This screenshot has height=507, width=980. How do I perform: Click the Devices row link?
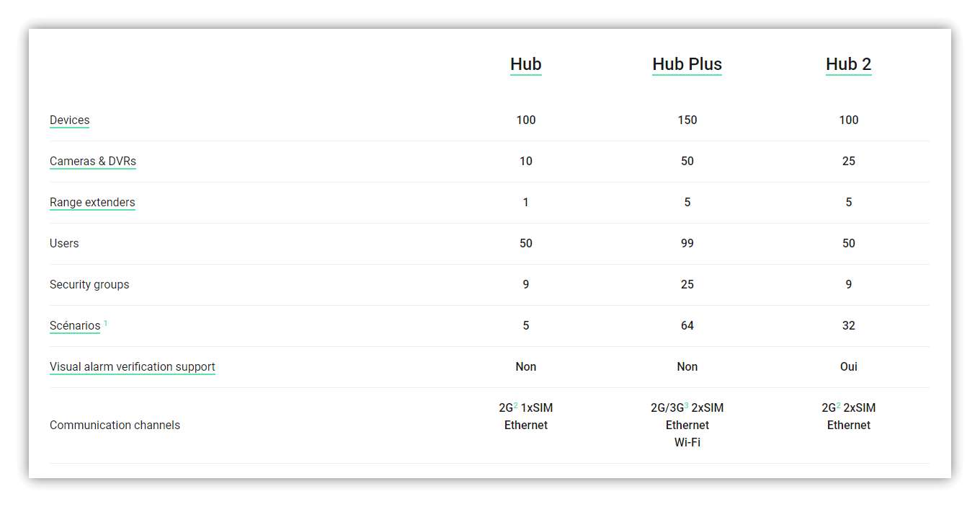[x=69, y=120]
